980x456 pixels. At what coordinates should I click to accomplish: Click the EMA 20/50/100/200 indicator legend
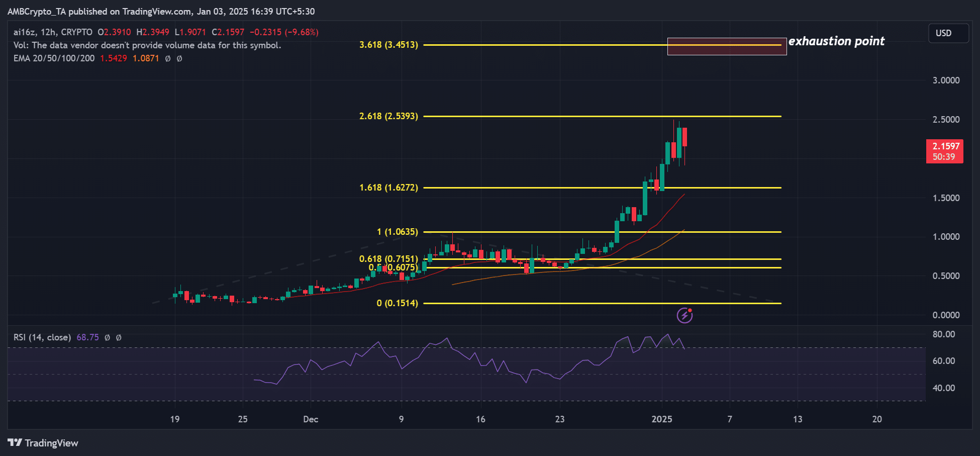54,58
